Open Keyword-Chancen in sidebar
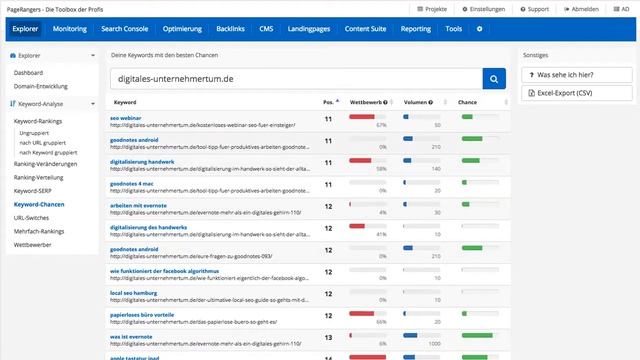Viewport: 640px width, 360px height. [x=39, y=204]
